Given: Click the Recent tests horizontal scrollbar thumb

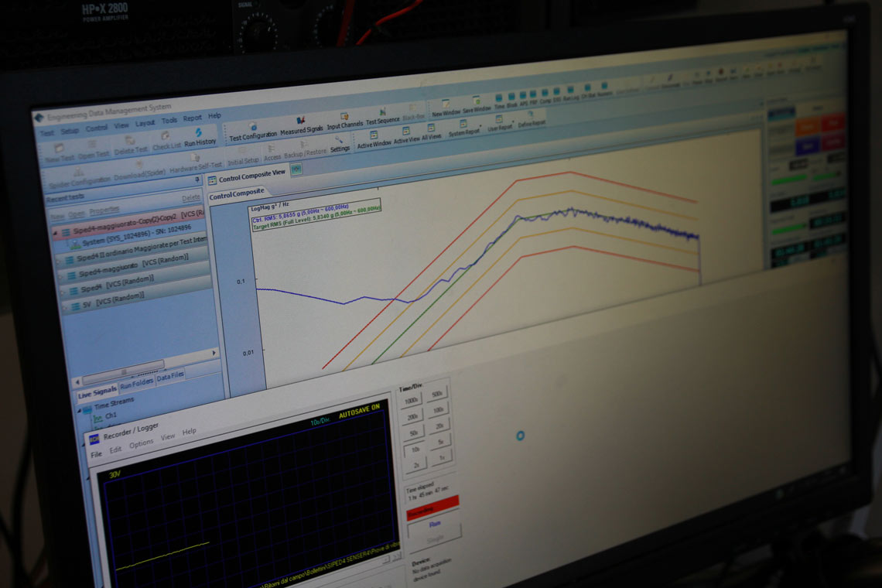Looking at the screenshot, I should 124,372.
